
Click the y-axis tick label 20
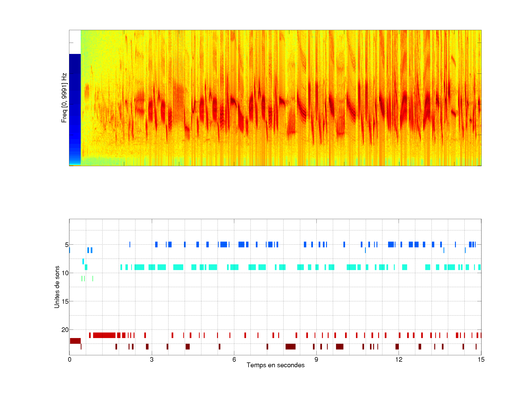coord(65,330)
